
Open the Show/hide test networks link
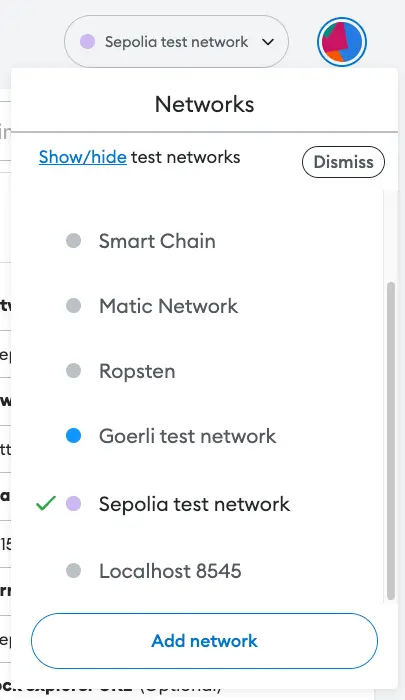coord(83,157)
